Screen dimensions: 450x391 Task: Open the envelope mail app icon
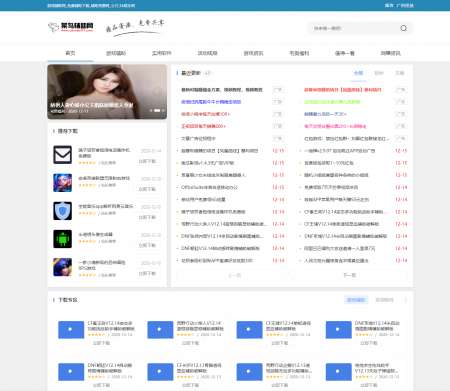(x=63, y=155)
